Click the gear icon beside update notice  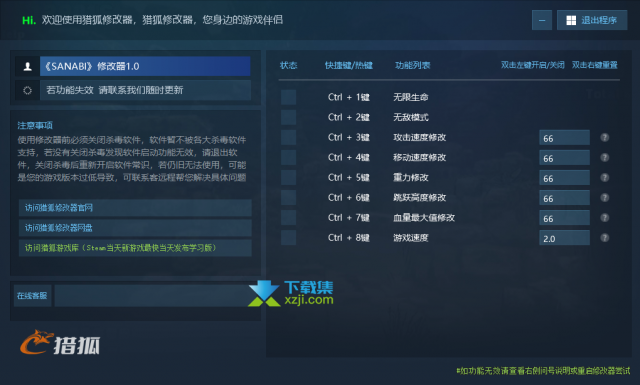click(x=27, y=90)
